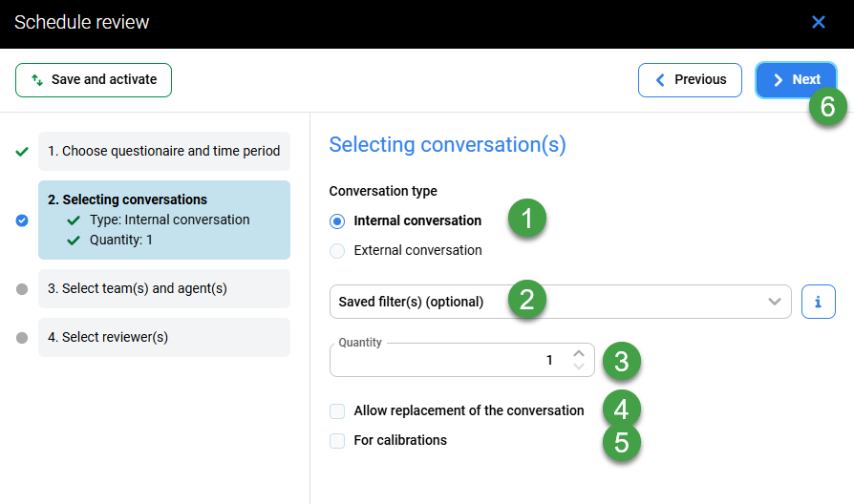The height and width of the screenshot is (504, 854).
Task: Close the Schedule review dialog
Action: 818,22
